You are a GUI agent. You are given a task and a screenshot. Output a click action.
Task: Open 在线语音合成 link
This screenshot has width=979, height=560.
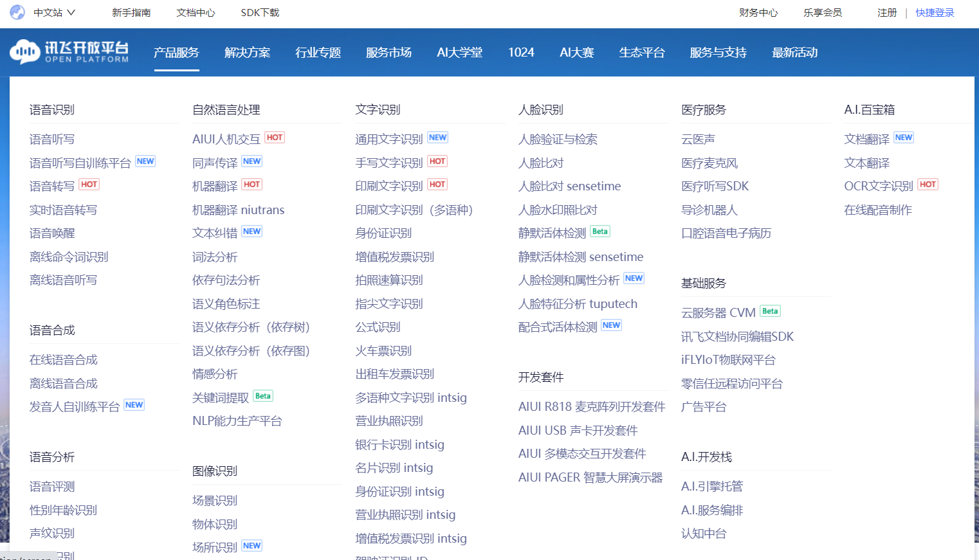coord(64,359)
